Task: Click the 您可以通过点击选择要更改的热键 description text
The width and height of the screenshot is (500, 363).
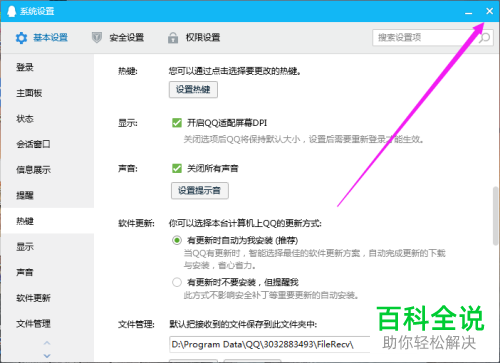Action: click(235, 71)
